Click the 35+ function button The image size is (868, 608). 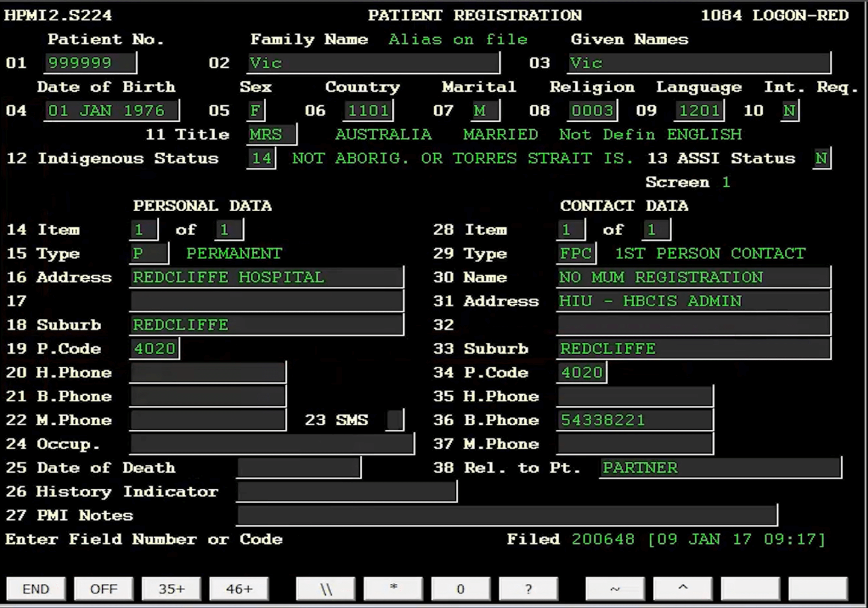pos(171,589)
